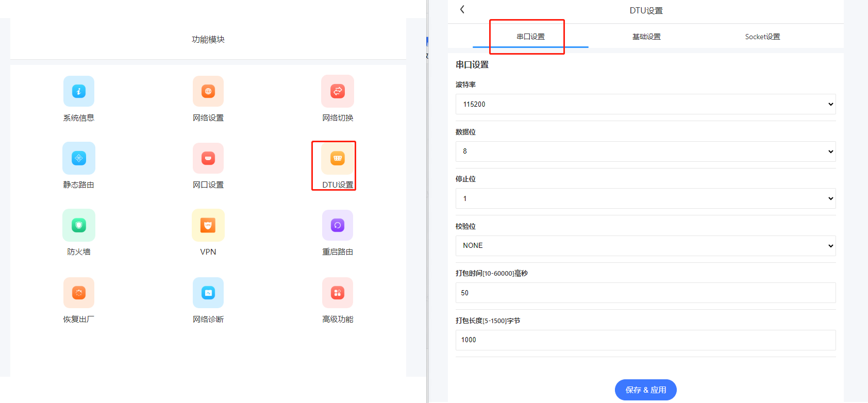Expand the 停止位 dropdown
Viewport: 868px width, 403px height.
[x=645, y=198]
